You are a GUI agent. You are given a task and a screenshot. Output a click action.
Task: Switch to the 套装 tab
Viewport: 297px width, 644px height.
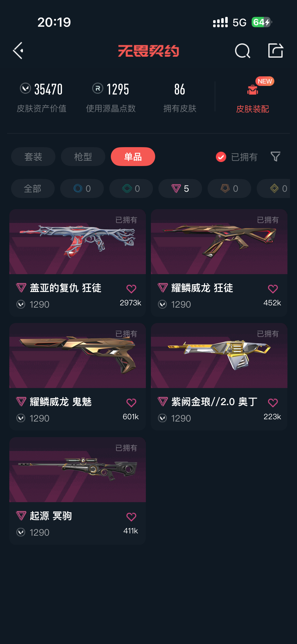pyautogui.click(x=33, y=157)
